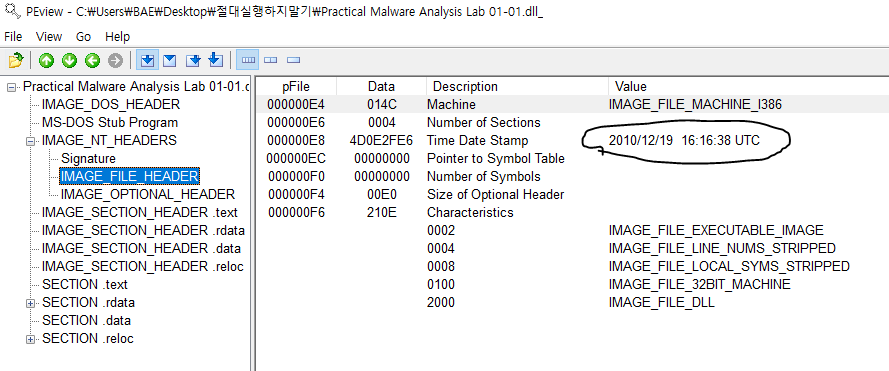Click the IMAGE_FILE_EXECUTABLE_IMAGE value
This screenshot has height=371, width=889.
716,230
